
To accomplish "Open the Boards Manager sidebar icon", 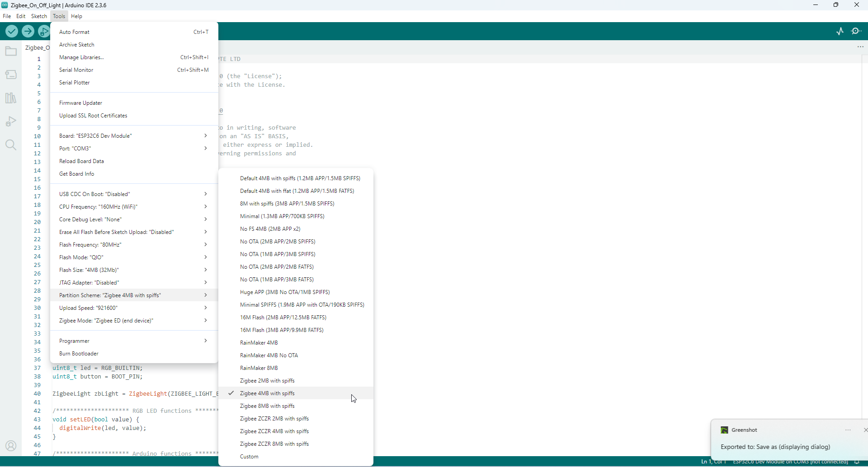I will coord(11,75).
